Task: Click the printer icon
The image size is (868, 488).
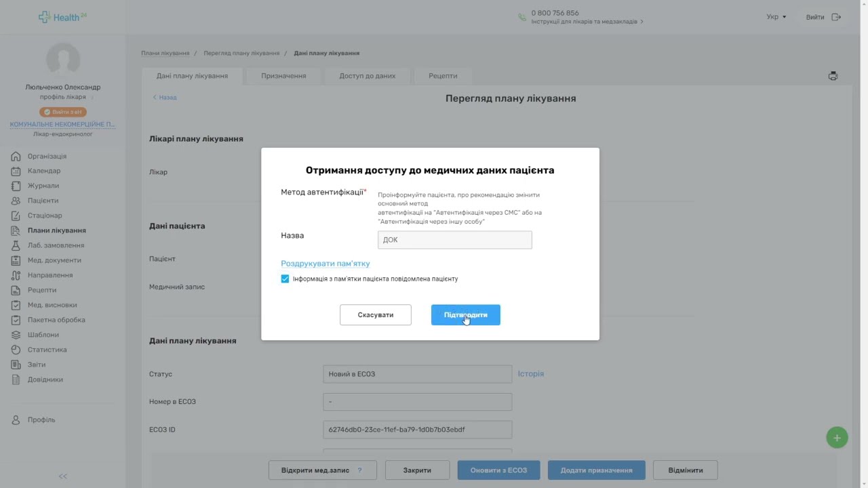Action: click(x=833, y=76)
